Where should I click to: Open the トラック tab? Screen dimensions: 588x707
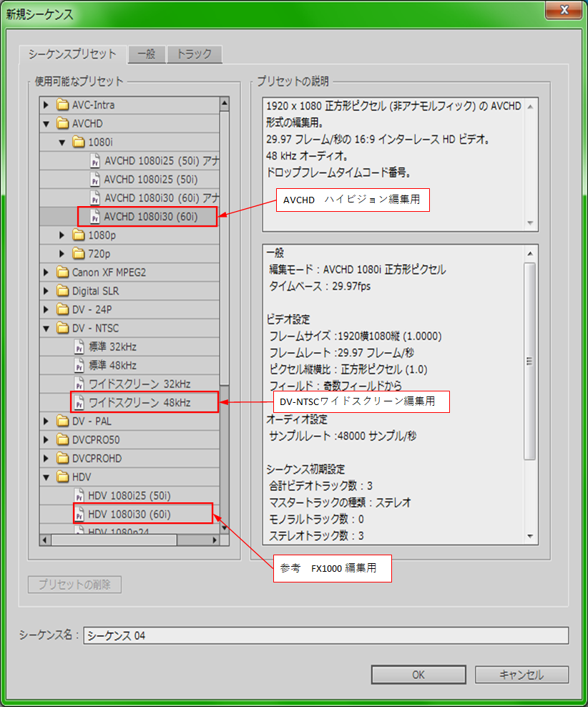pos(194,53)
